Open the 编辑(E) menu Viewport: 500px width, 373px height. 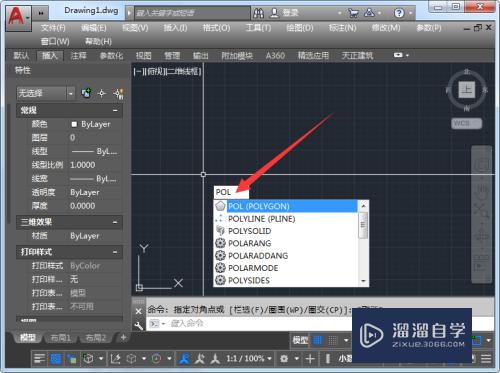tap(94, 28)
